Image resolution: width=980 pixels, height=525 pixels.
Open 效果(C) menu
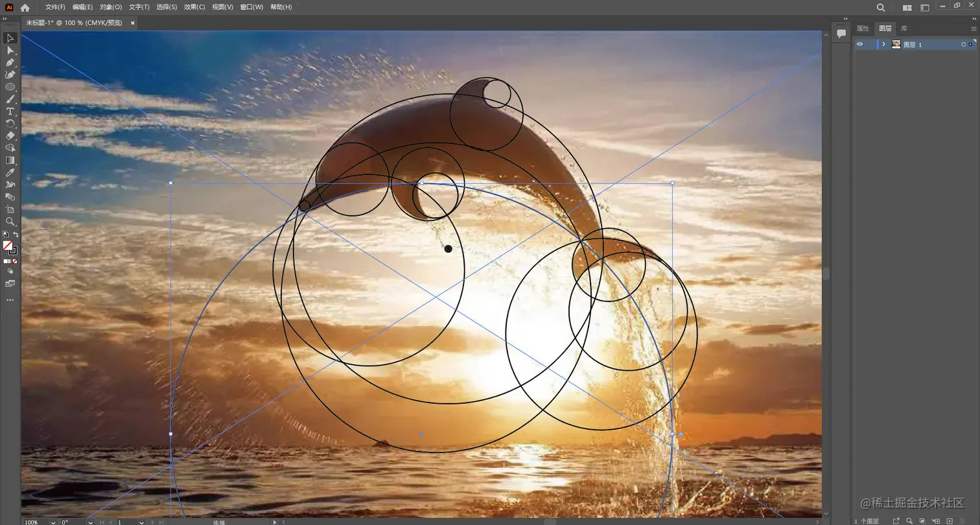pyautogui.click(x=194, y=7)
